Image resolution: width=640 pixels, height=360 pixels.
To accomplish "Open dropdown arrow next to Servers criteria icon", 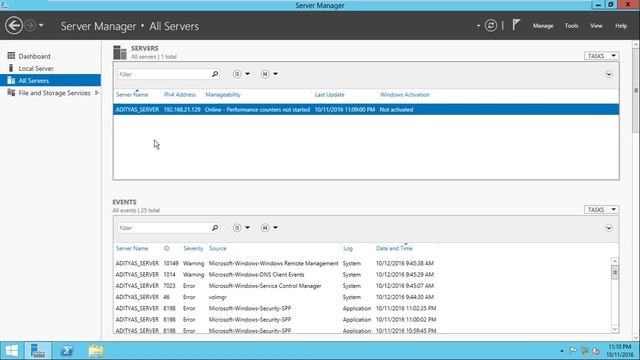I will coord(247,74).
